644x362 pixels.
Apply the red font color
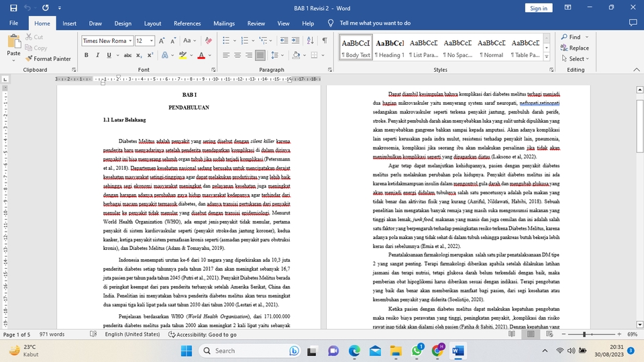tap(201, 55)
